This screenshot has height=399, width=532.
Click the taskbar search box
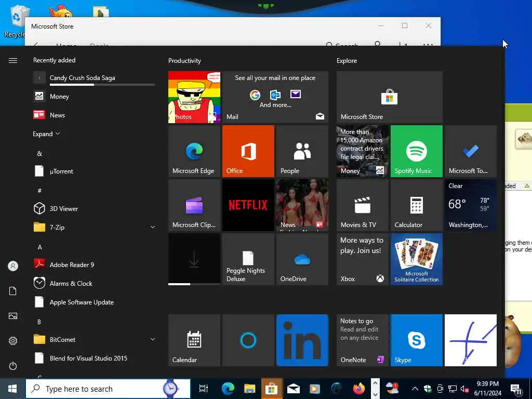pyautogui.click(x=108, y=389)
